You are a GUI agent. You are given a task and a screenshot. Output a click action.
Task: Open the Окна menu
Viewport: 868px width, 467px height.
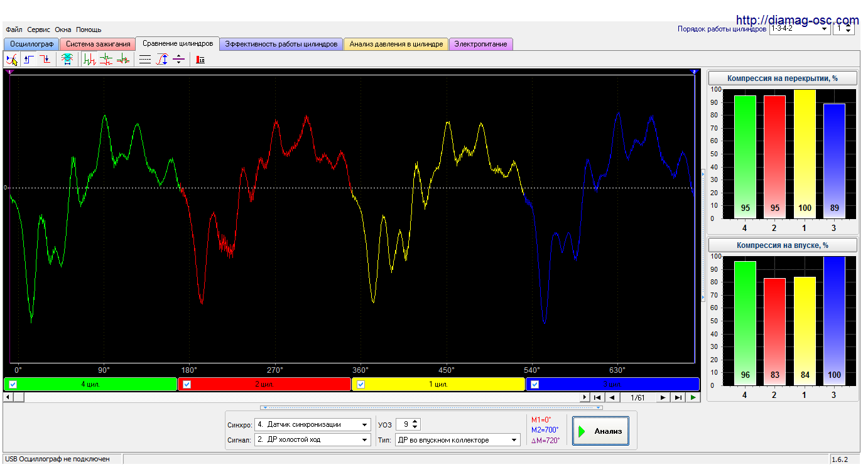pyautogui.click(x=63, y=30)
